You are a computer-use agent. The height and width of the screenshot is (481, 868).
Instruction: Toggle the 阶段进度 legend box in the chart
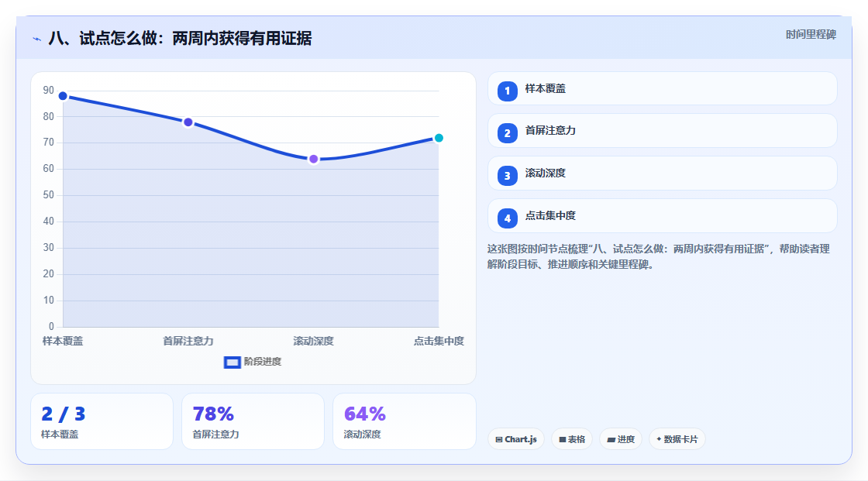[x=232, y=362]
